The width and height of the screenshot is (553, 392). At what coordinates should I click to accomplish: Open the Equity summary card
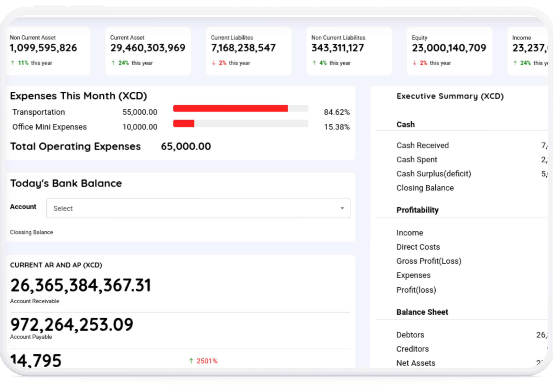[x=449, y=51]
